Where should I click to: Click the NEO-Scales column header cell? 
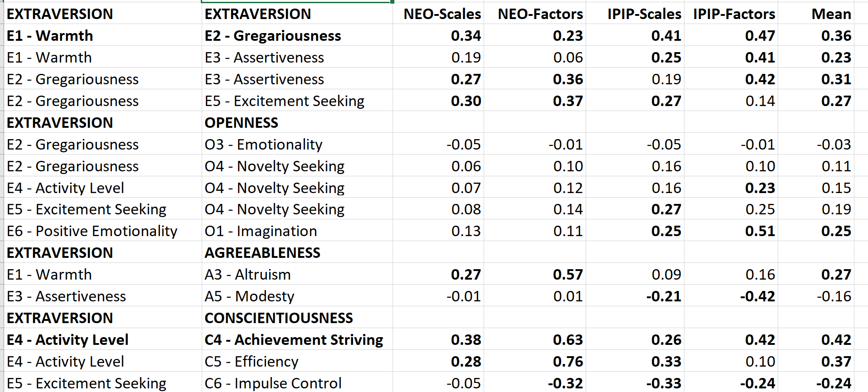442,14
